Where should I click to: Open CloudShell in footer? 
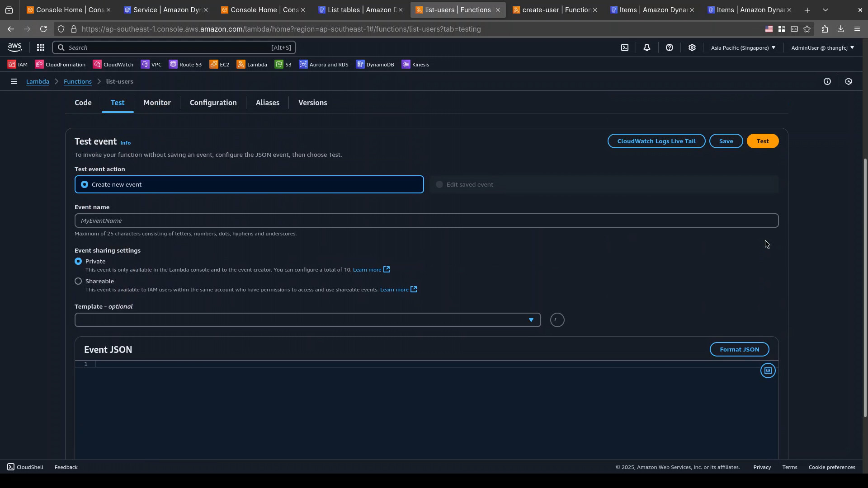tap(25, 468)
